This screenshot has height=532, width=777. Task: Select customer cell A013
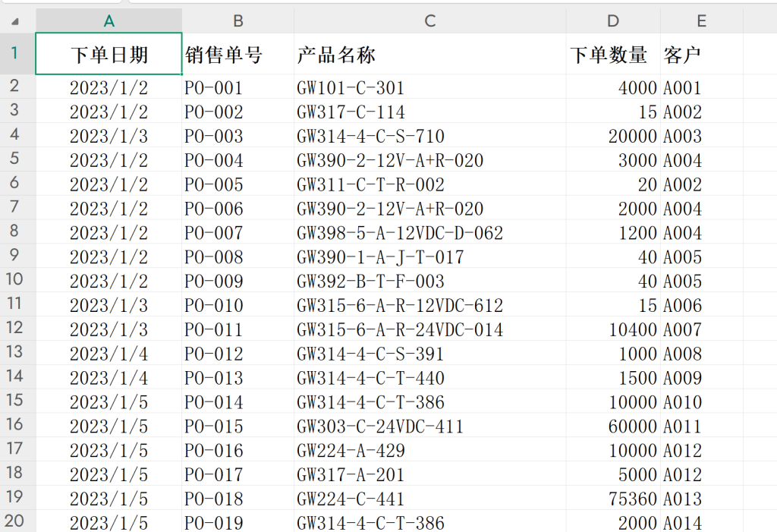701,499
